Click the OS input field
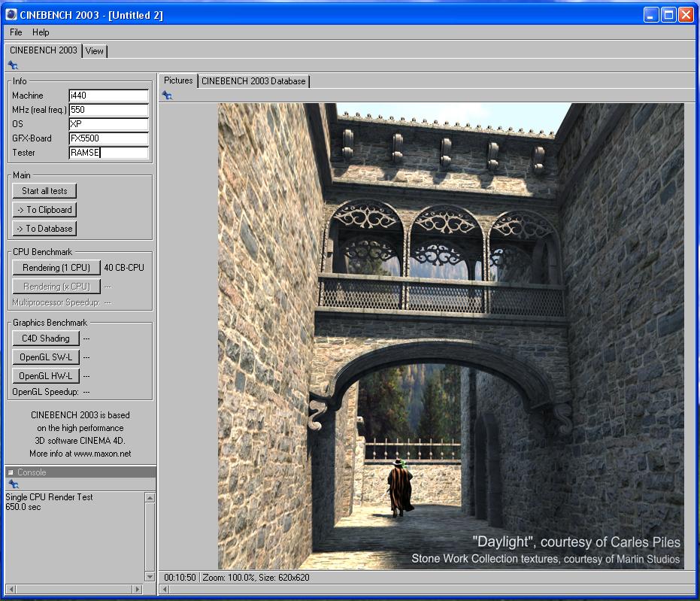This screenshot has height=601, width=700. pos(108,124)
